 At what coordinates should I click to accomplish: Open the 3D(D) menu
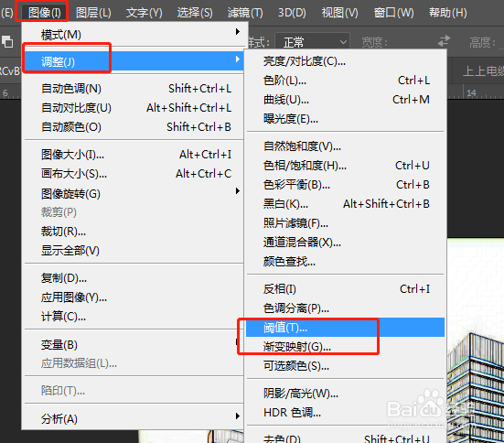pyautogui.click(x=292, y=13)
